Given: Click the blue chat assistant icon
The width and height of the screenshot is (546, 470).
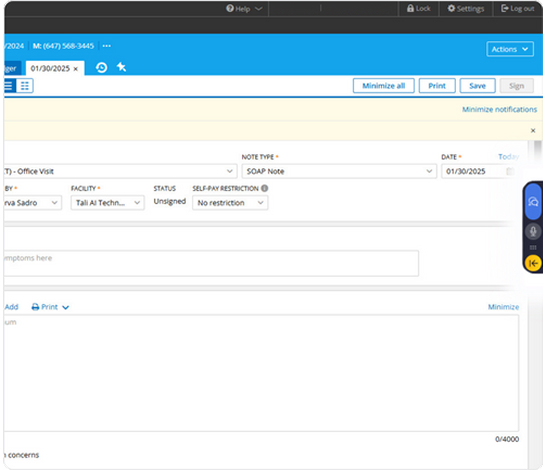Looking at the screenshot, I should (x=533, y=202).
